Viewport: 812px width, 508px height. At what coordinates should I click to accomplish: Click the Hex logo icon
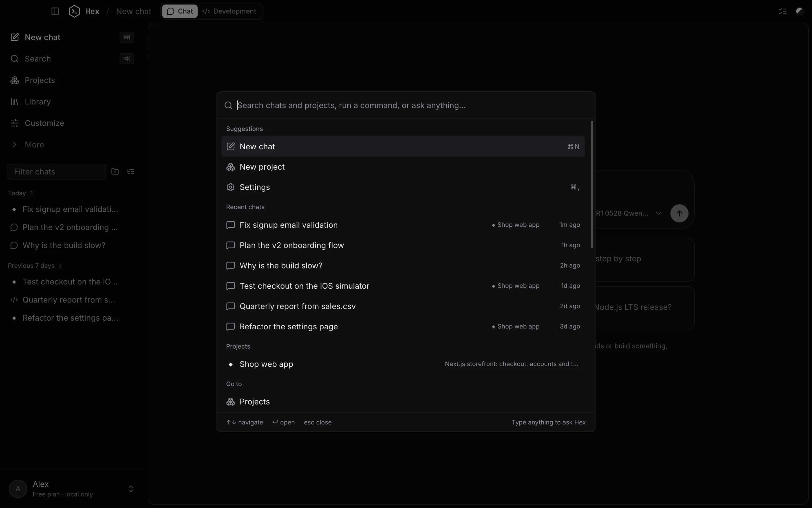tap(74, 11)
